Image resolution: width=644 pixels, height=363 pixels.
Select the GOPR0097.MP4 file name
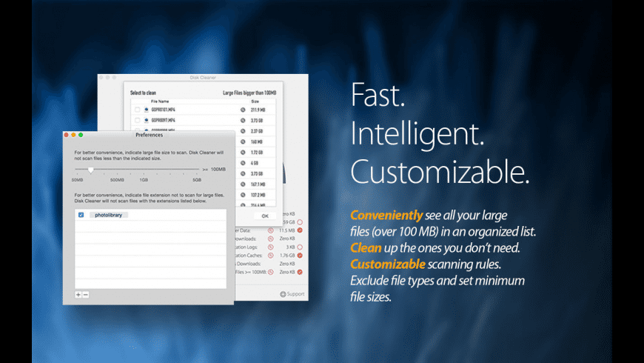pos(163,121)
